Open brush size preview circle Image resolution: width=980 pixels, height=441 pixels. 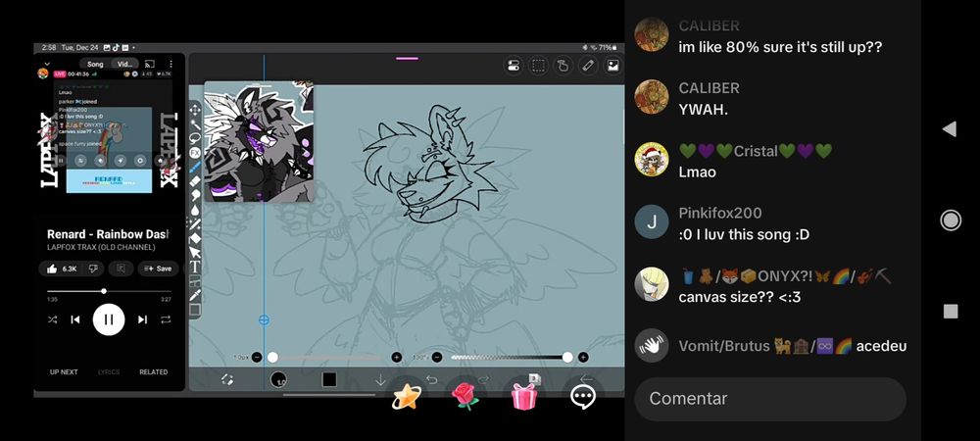click(278, 379)
